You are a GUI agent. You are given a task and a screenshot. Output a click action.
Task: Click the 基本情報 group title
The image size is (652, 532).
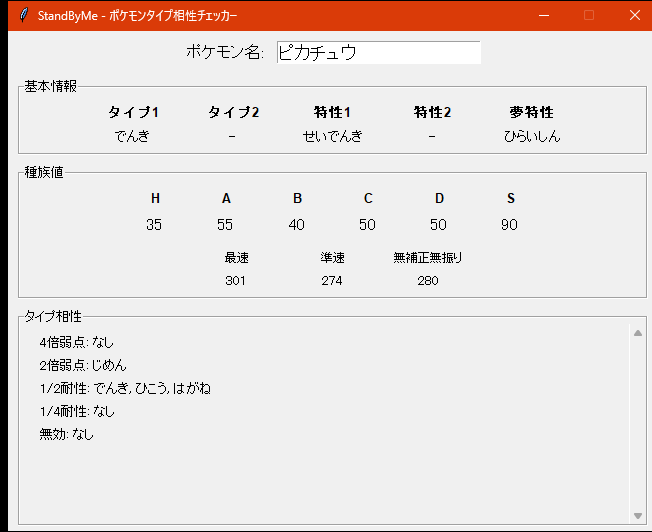pos(50,86)
